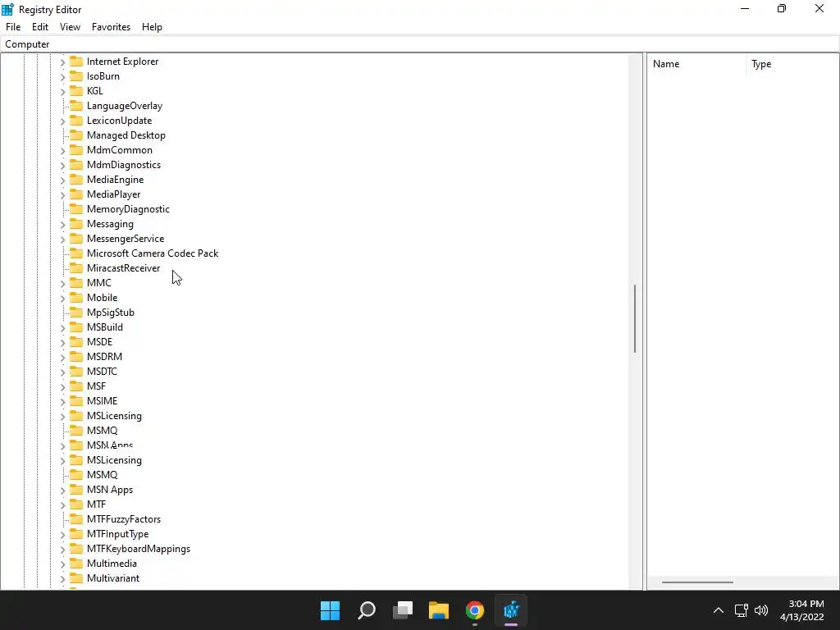
Task: Expand the IsoBurn key
Action: point(62,76)
